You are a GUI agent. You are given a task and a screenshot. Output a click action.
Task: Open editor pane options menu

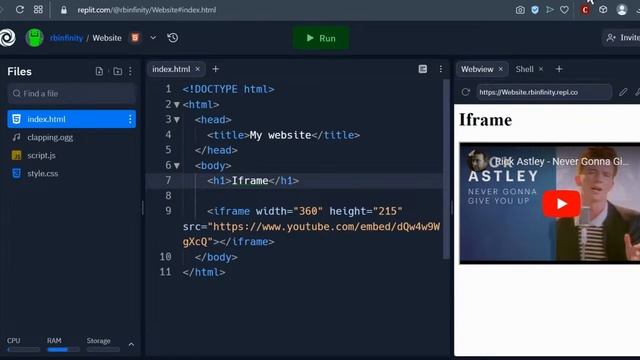click(441, 69)
